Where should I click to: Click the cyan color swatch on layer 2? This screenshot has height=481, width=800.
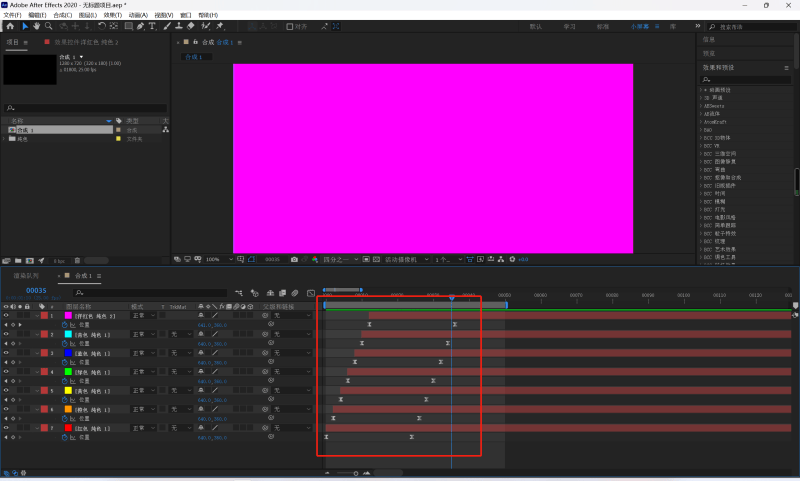tap(68, 334)
